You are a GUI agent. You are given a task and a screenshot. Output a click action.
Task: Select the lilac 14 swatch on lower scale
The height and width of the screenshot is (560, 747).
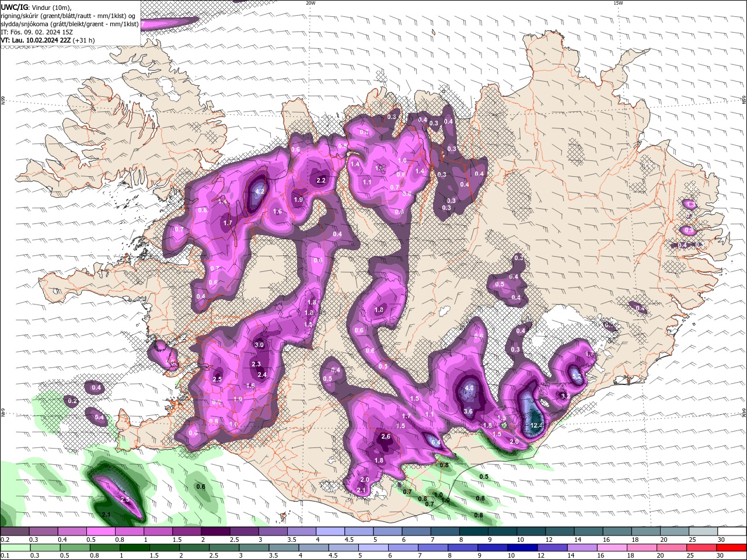click(x=582, y=548)
